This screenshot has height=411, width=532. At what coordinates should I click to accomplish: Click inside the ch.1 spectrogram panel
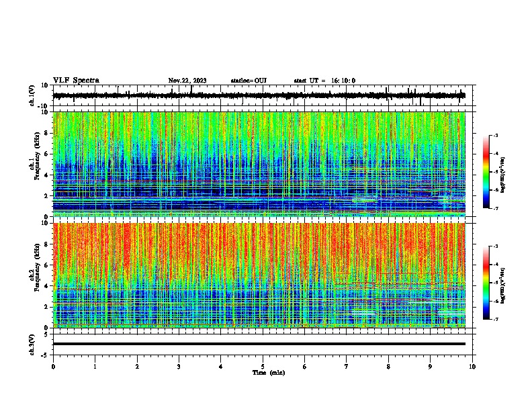click(x=259, y=164)
